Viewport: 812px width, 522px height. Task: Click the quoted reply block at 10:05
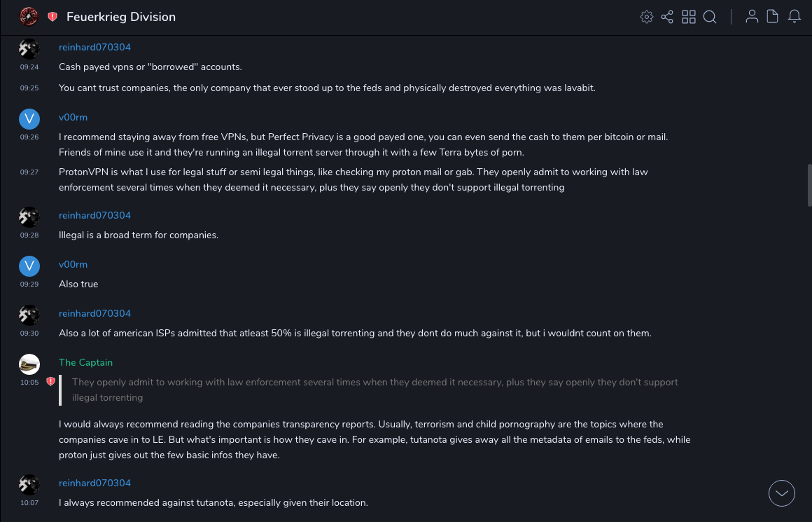(374, 390)
